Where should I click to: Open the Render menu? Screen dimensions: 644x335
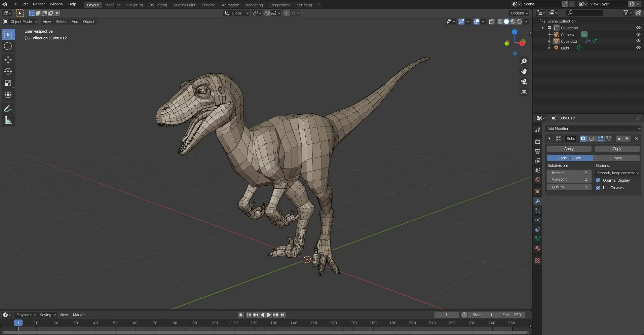(39, 4)
